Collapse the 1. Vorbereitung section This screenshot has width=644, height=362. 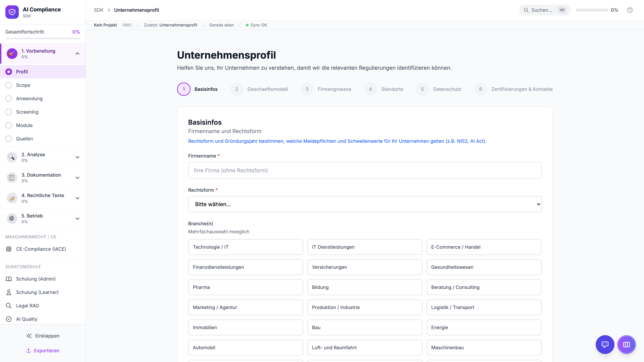[77, 54]
